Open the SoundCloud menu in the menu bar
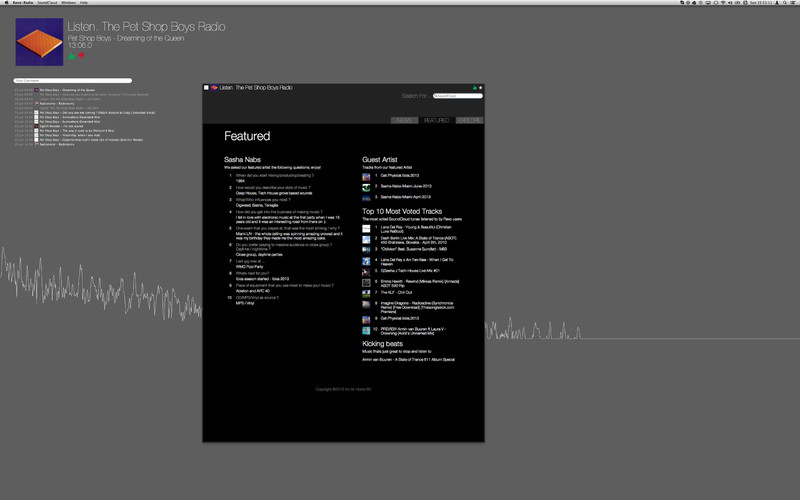 [x=47, y=3]
